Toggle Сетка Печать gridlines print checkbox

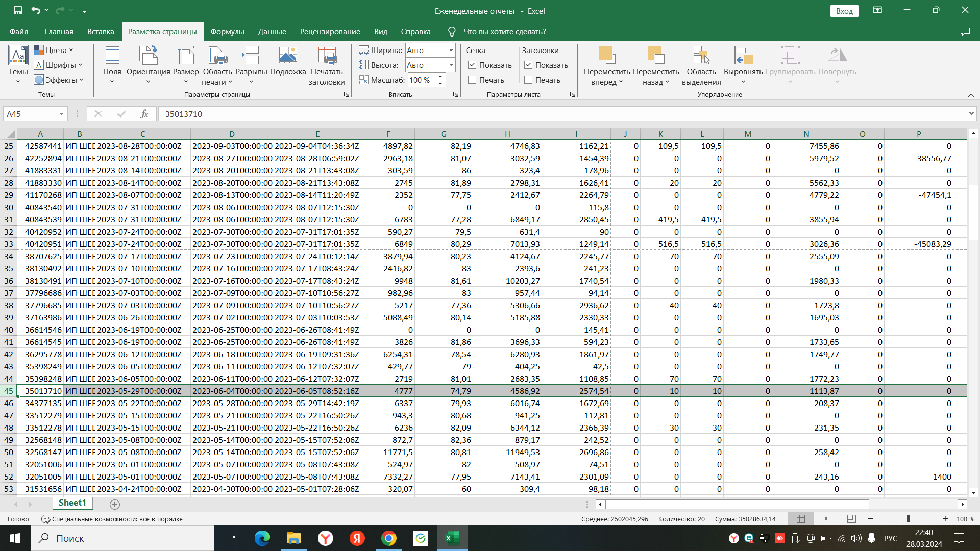[472, 80]
